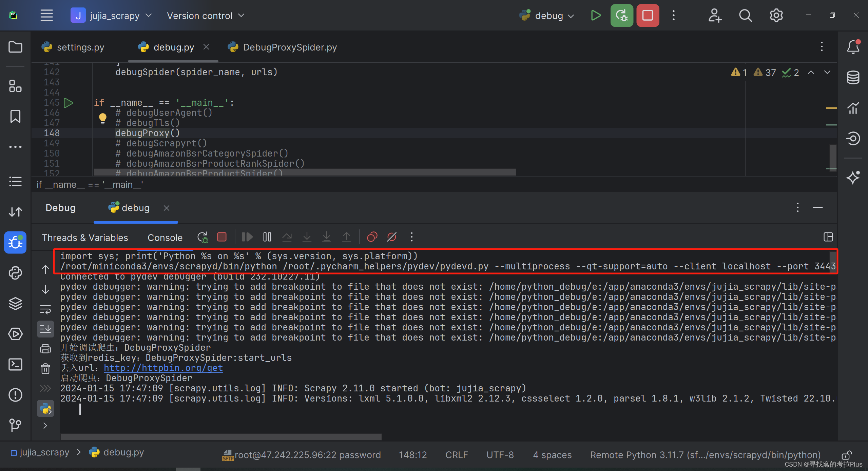
Task: Toggle Mute Breakpoints
Action: point(392,237)
